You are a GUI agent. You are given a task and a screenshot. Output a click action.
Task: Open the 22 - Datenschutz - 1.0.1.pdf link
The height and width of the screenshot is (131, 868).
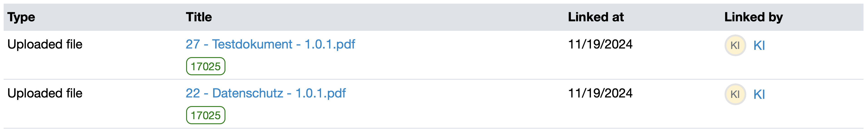coord(266,93)
